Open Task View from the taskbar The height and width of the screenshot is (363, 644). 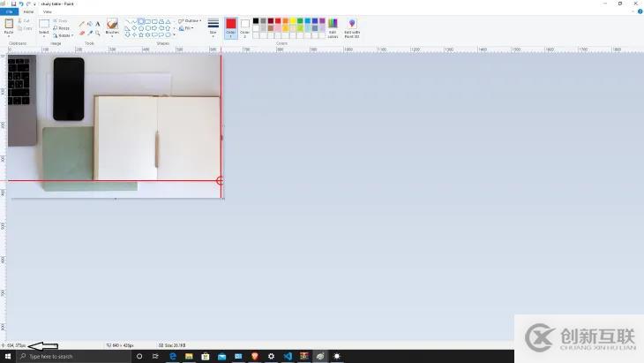[x=155, y=357]
